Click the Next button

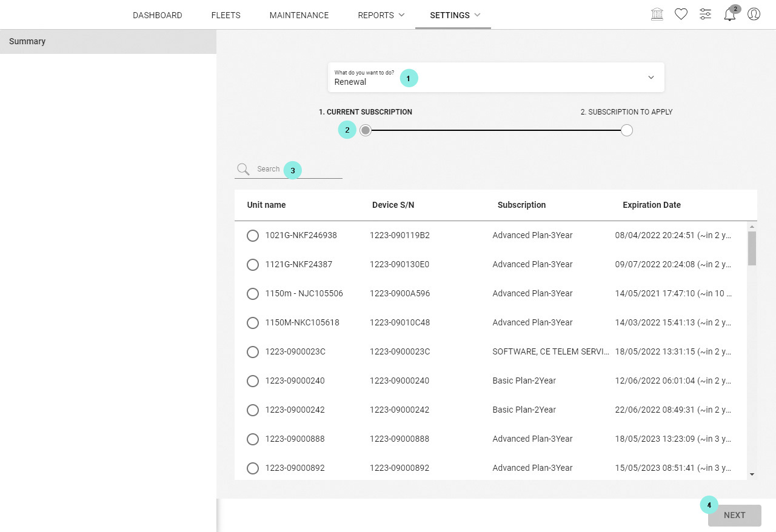click(734, 515)
